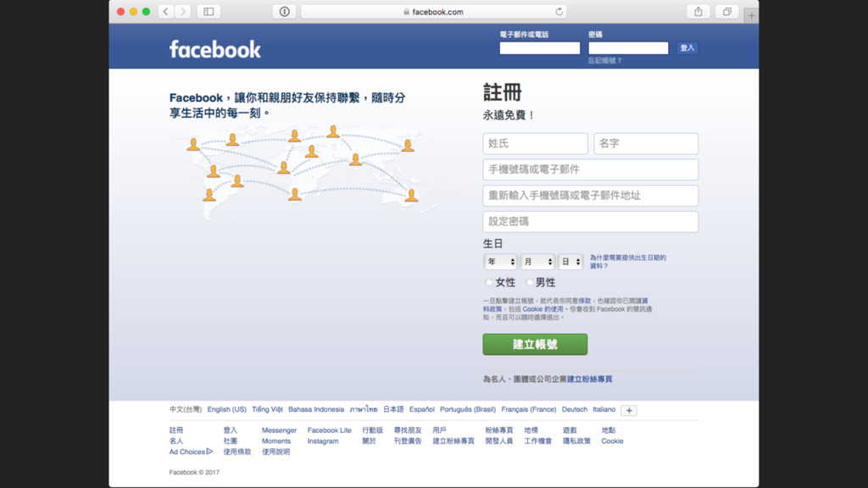Click the Ad Choices triangle icon

(209, 452)
